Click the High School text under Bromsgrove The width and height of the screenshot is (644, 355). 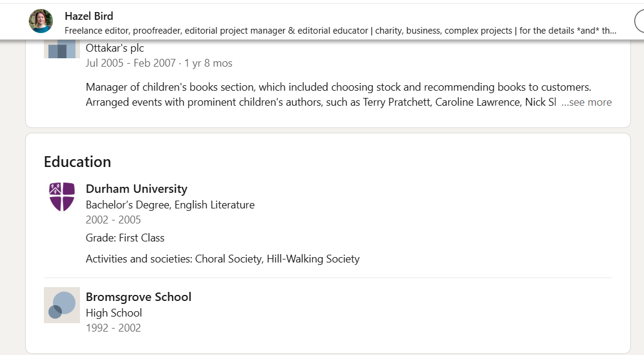click(x=114, y=313)
